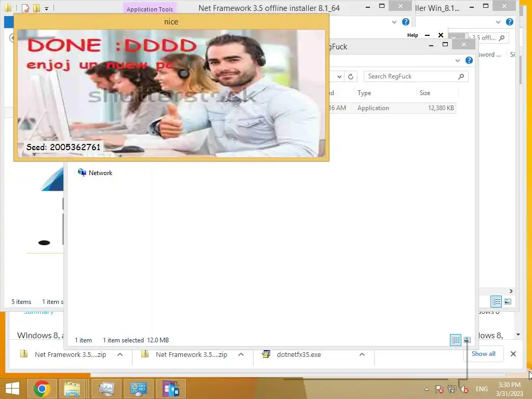Open help in Net Framework 8.1_64 window
The height and width of the screenshot is (399, 532).
[x=405, y=22]
